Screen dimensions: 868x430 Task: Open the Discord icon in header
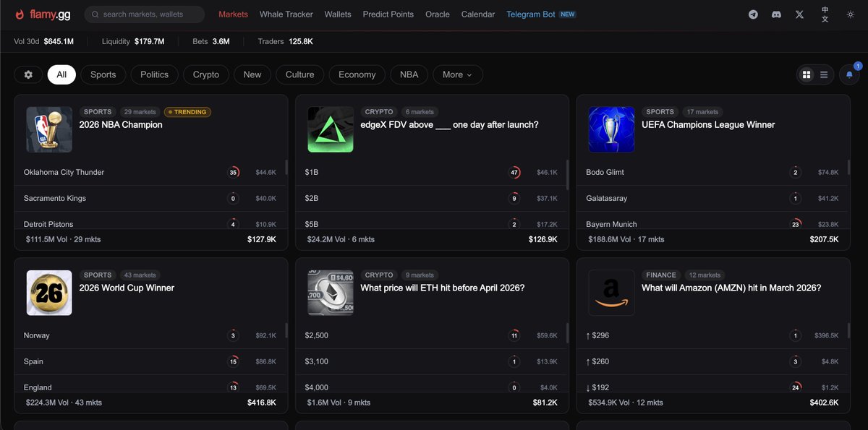point(776,14)
